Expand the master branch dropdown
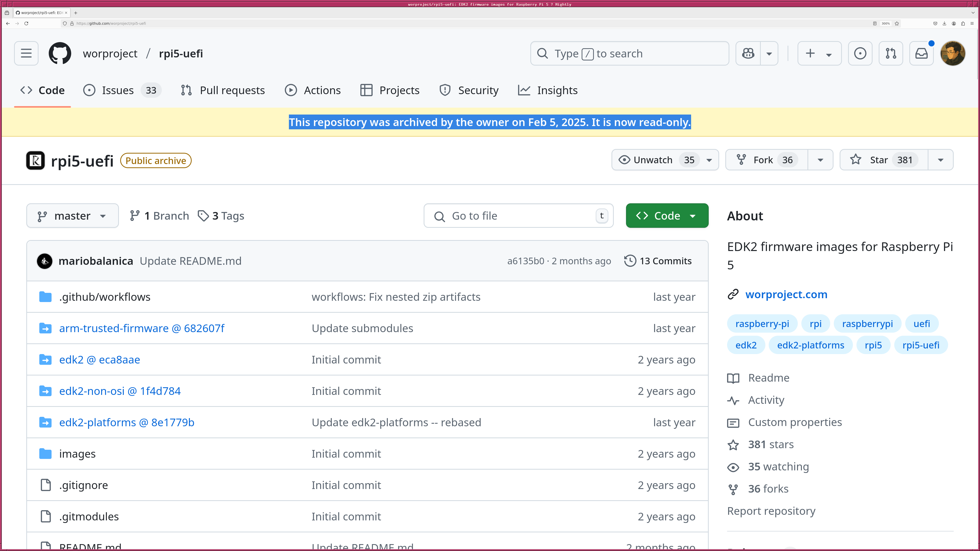980x551 pixels. pyautogui.click(x=72, y=216)
